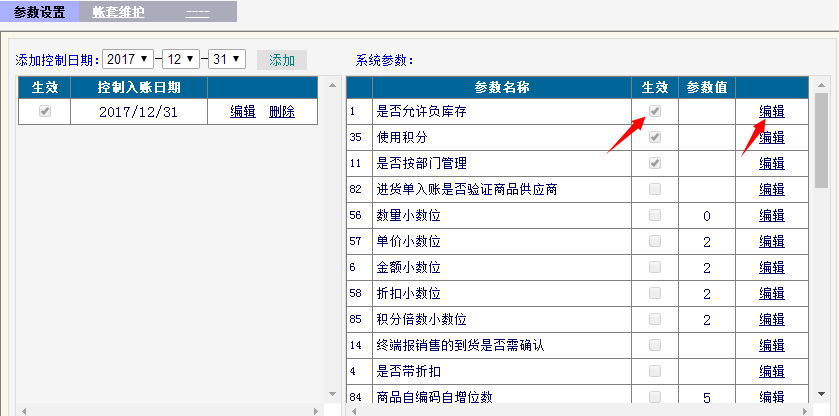Open the 账套维护 tab
The height and width of the screenshot is (416, 839).
118,12
